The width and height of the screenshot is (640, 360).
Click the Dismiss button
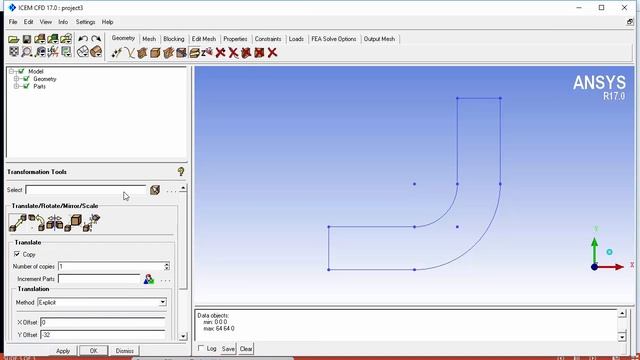124,351
